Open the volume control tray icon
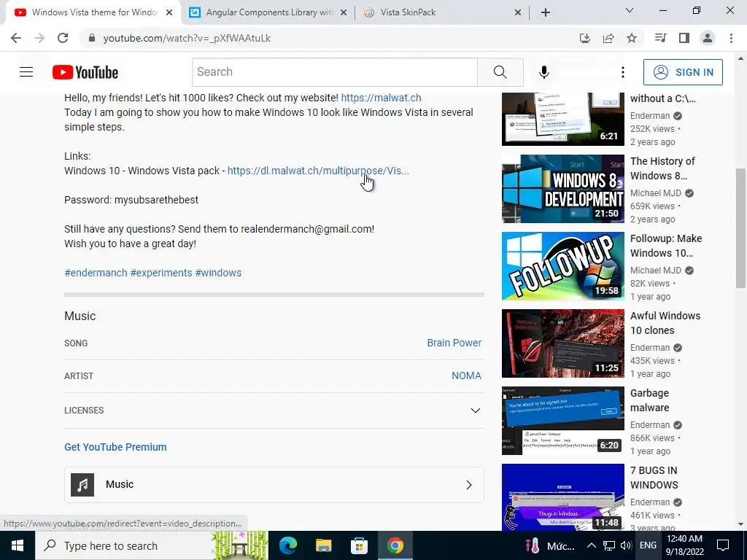Screen dimensions: 747x560 [625, 545]
